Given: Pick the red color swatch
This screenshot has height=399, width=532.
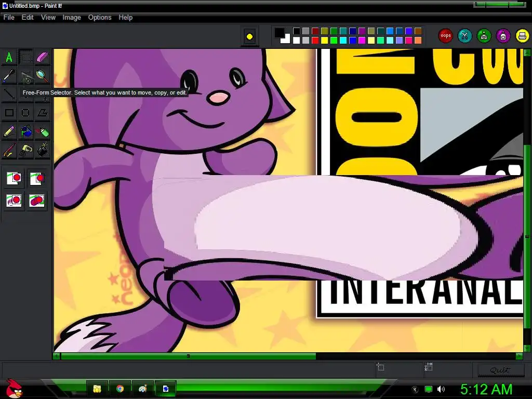Looking at the screenshot, I should (x=315, y=41).
